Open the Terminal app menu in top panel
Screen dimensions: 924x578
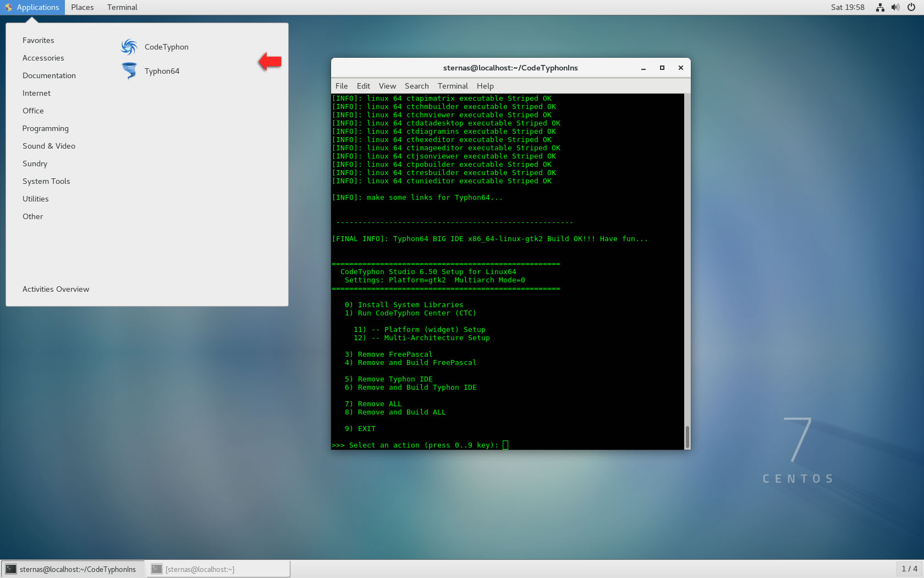tap(122, 7)
